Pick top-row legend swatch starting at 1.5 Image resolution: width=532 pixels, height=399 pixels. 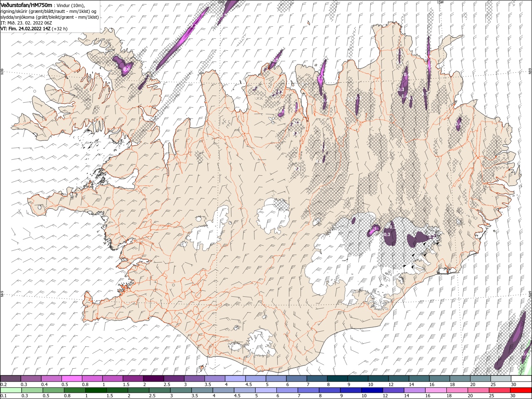pyautogui.click(x=133, y=379)
